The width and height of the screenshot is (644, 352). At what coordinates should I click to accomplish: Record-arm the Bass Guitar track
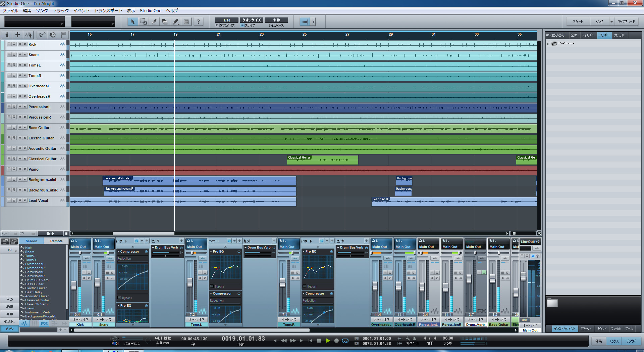(20, 128)
